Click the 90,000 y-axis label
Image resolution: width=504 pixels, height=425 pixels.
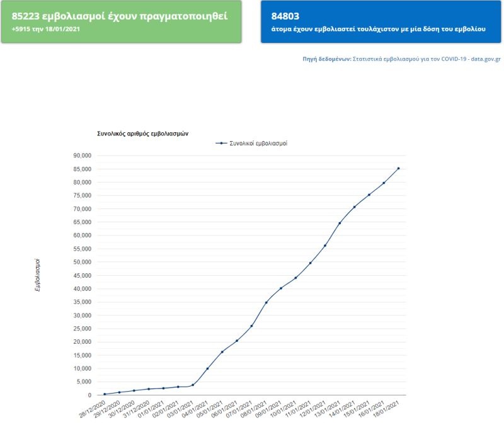click(82, 156)
